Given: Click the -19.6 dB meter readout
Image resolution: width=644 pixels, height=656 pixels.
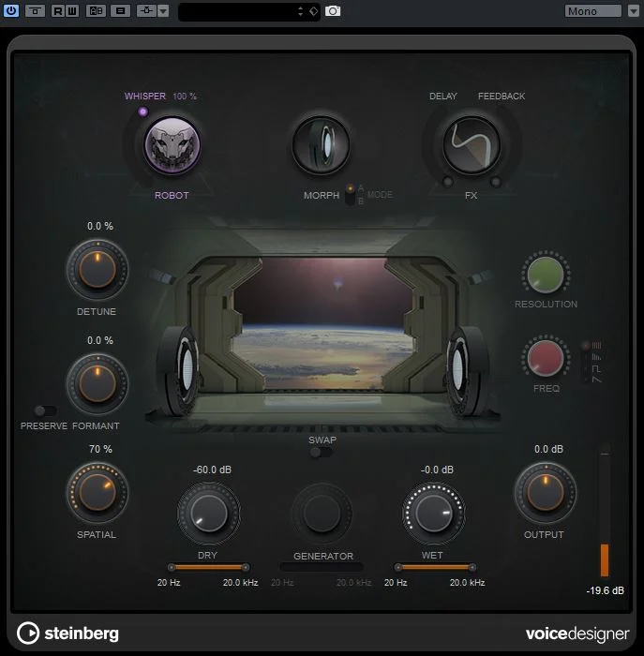Looking at the screenshot, I should (x=605, y=590).
